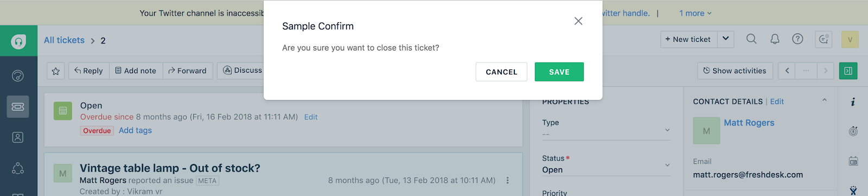Open the Type dropdown in properties
This screenshot has width=868, height=196.
click(x=606, y=130)
